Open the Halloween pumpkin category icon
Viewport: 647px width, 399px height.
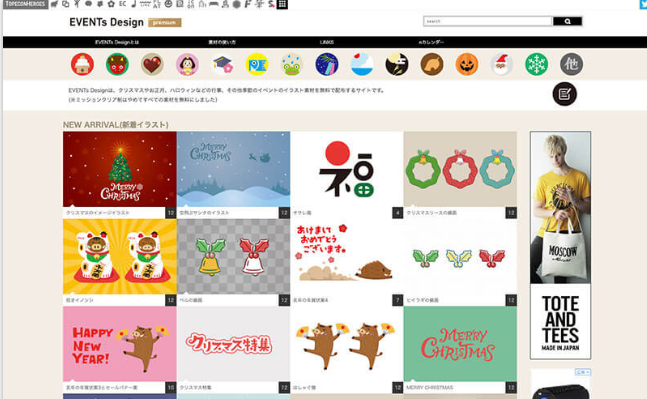[x=467, y=64]
